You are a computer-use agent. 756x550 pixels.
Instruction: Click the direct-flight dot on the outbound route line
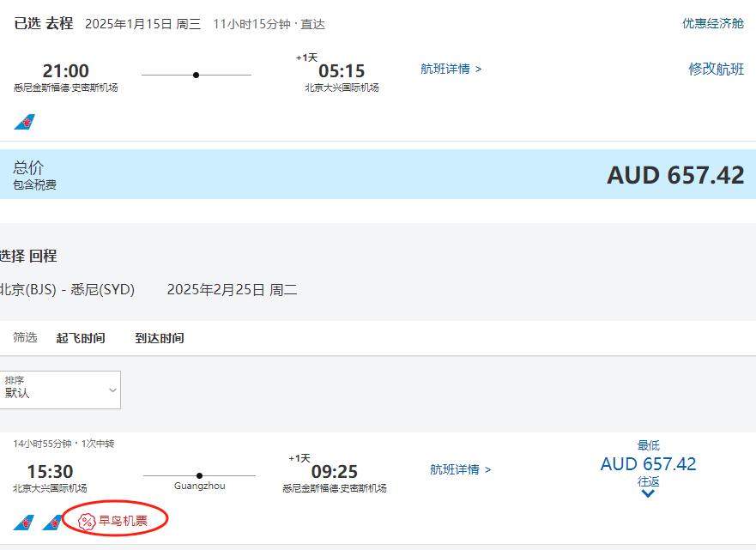(x=197, y=76)
